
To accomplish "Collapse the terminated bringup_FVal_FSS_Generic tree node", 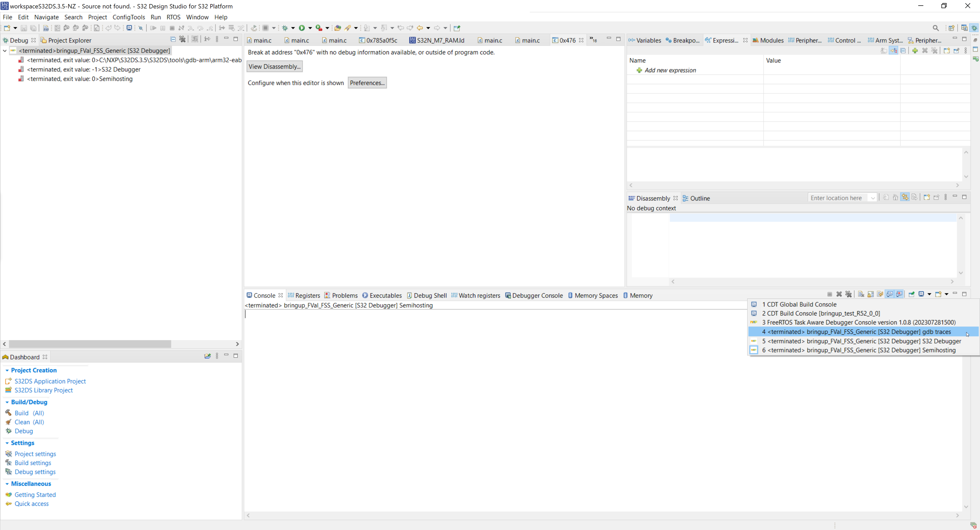I will [x=5, y=51].
